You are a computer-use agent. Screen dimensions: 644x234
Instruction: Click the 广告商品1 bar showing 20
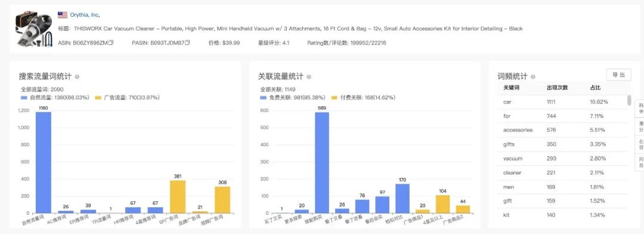click(423, 211)
